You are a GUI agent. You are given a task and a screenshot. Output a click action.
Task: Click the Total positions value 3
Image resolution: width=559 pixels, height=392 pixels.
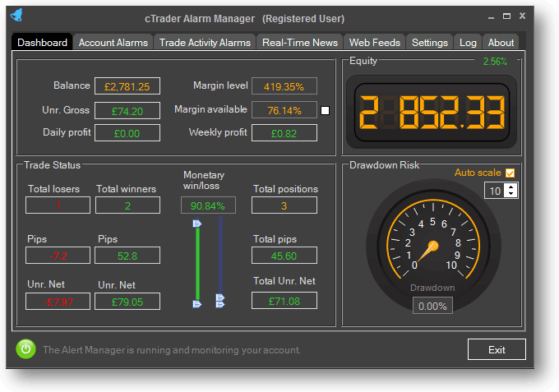[284, 205]
